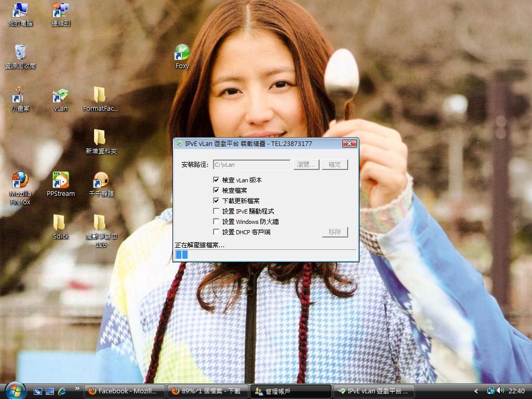Image resolution: width=532 pixels, height=399 pixels.
Task: Click the 安裝路徑 path text field
Action: click(x=251, y=165)
